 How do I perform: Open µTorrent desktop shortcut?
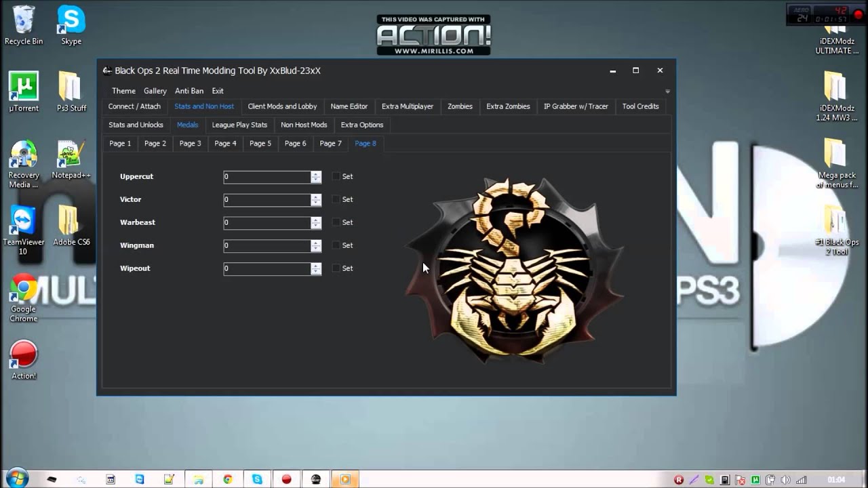(x=24, y=92)
